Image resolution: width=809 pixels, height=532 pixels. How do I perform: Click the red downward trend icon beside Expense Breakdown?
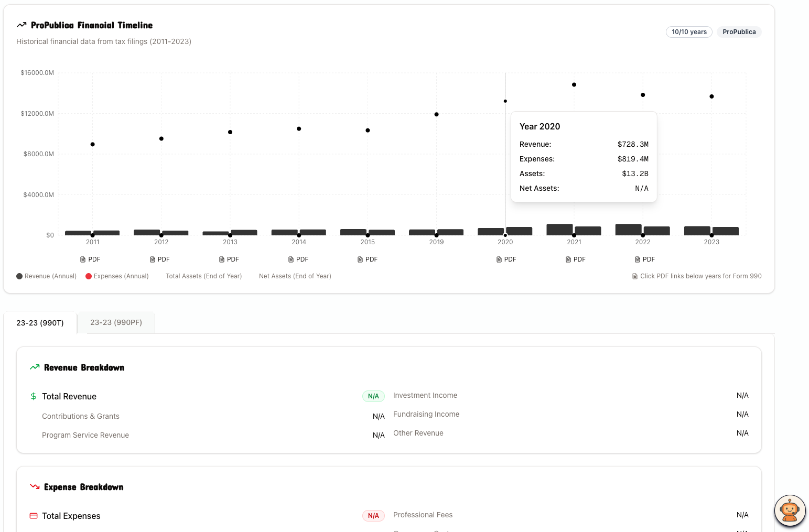(x=35, y=487)
